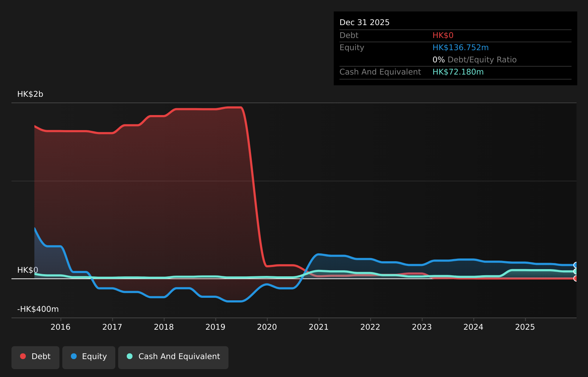Toggle the Debt series legend button

click(x=35, y=357)
